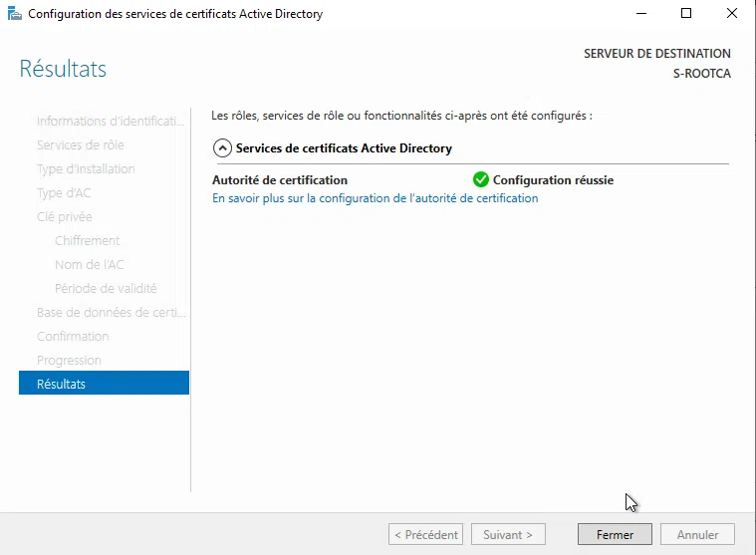The image size is (756, 555).
Task: Select the Période de validité step
Action: [106, 288]
